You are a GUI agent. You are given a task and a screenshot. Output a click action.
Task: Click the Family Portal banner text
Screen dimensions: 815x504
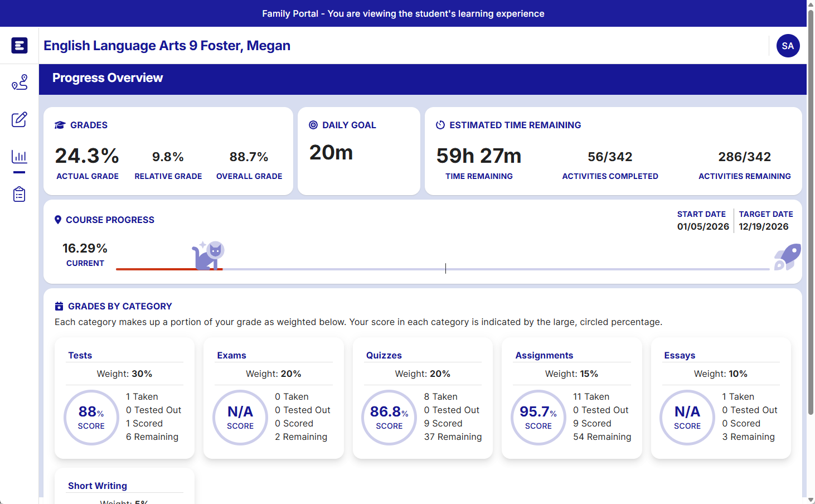(403, 13)
